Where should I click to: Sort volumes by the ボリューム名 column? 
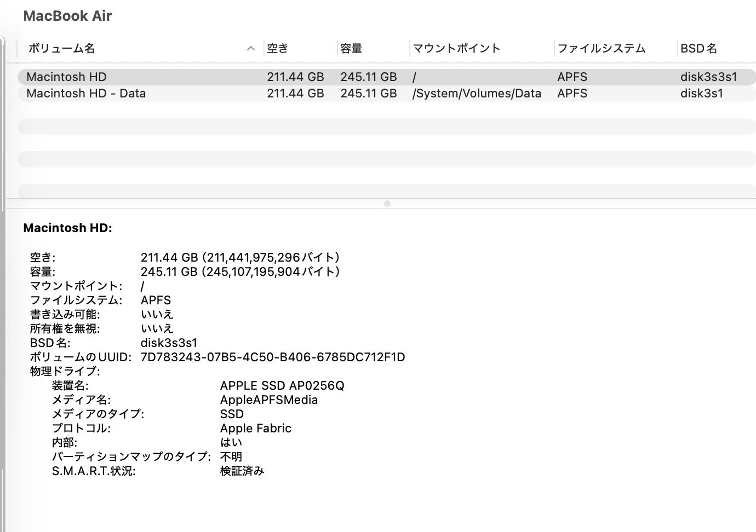(60, 48)
